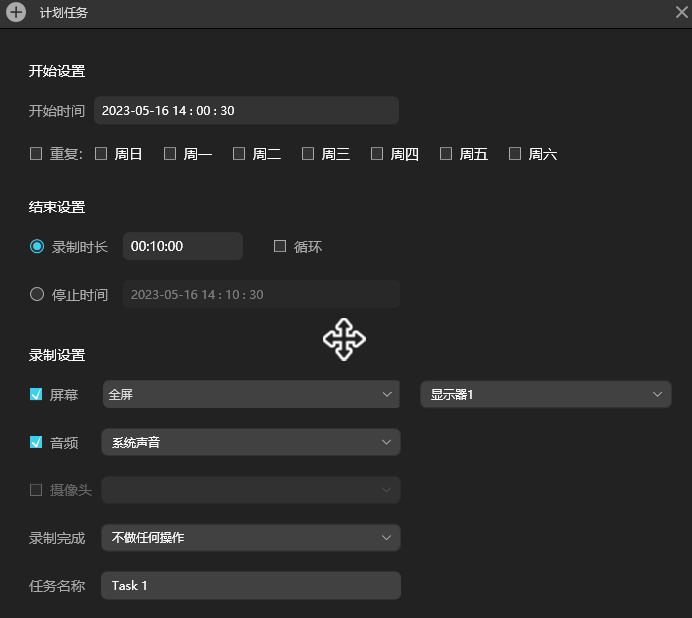Edit the 00:10:00 recording duration field
The image size is (692, 618).
(183, 246)
